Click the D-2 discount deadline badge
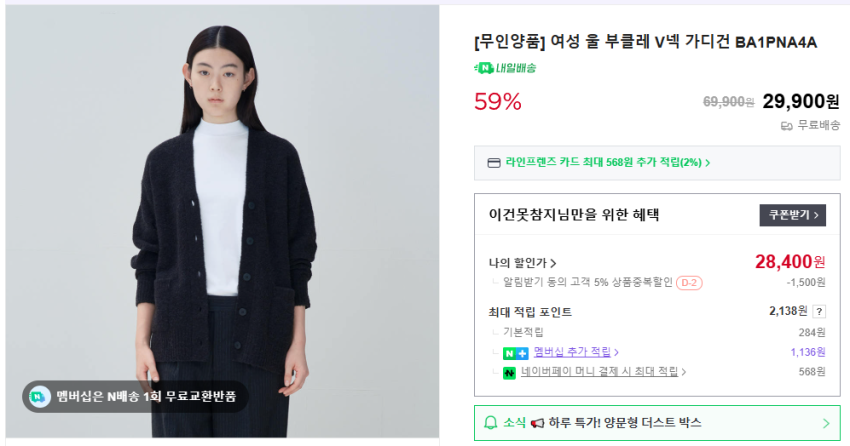The image size is (850, 446). (689, 283)
